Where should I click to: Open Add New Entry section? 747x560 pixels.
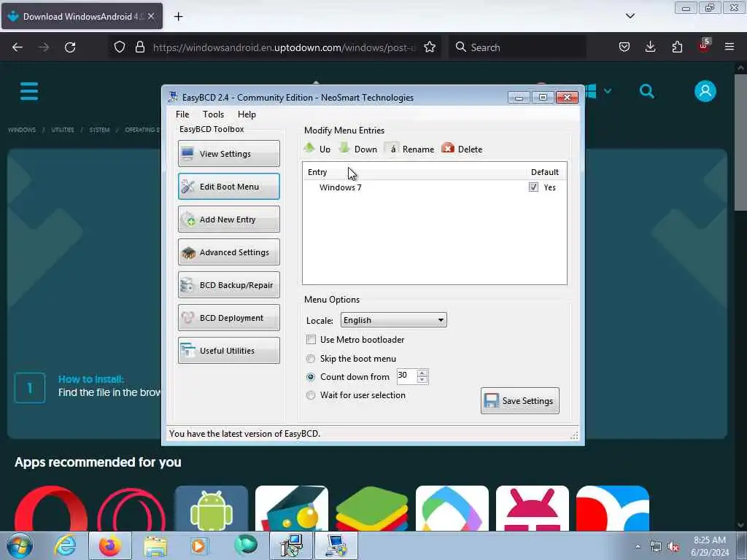coord(228,219)
